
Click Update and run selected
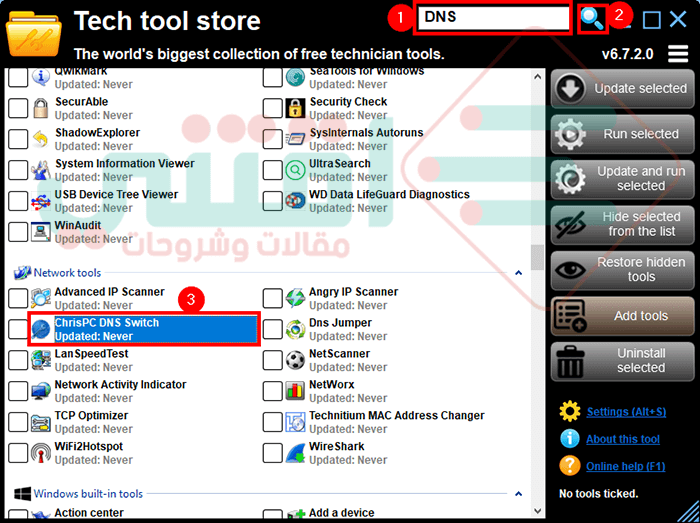click(x=623, y=179)
